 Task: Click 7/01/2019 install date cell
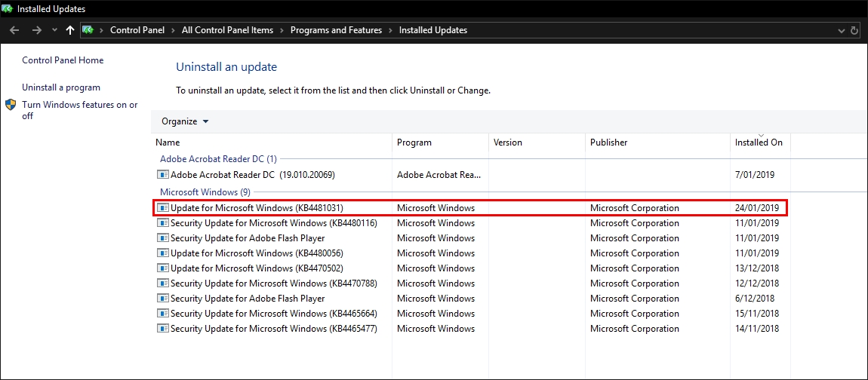(x=755, y=175)
